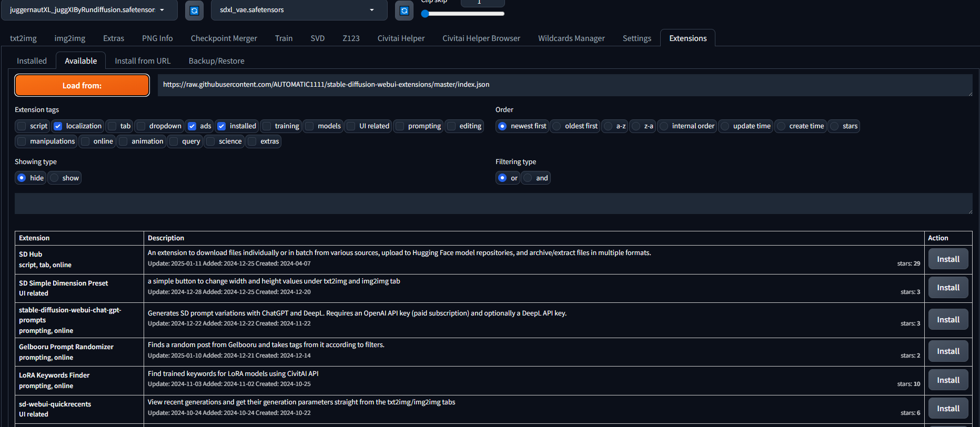Select the Extensions tab
Image resolution: width=980 pixels, height=427 pixels.
688,38
